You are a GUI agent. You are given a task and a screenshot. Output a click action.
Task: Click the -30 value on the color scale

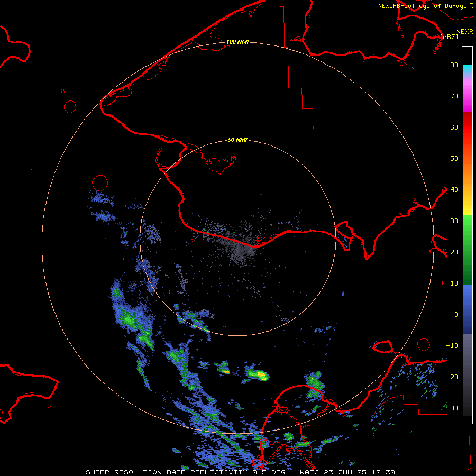tap(452, 408)
